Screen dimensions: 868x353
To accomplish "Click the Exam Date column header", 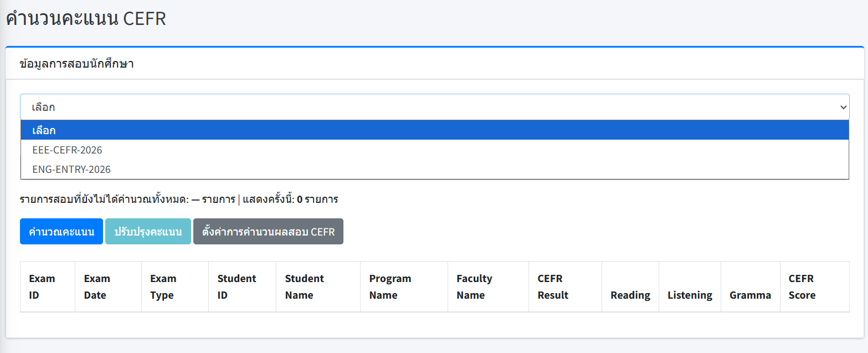I will 108,287.
